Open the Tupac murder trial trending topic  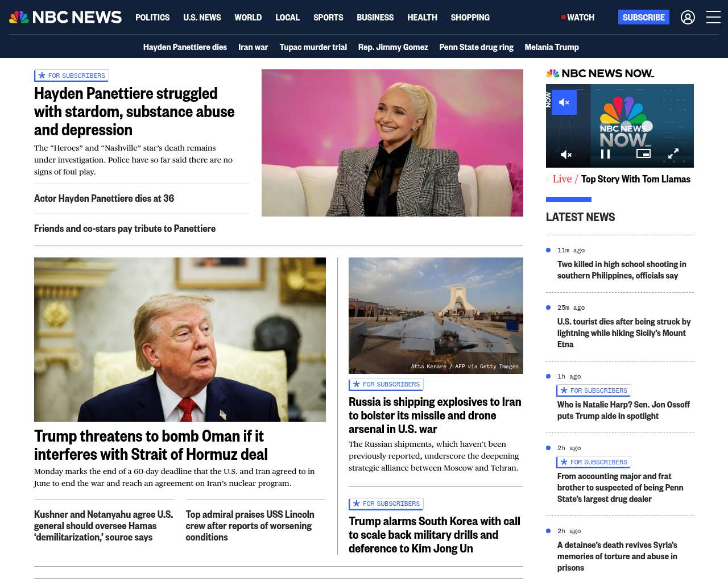point(313,47)
